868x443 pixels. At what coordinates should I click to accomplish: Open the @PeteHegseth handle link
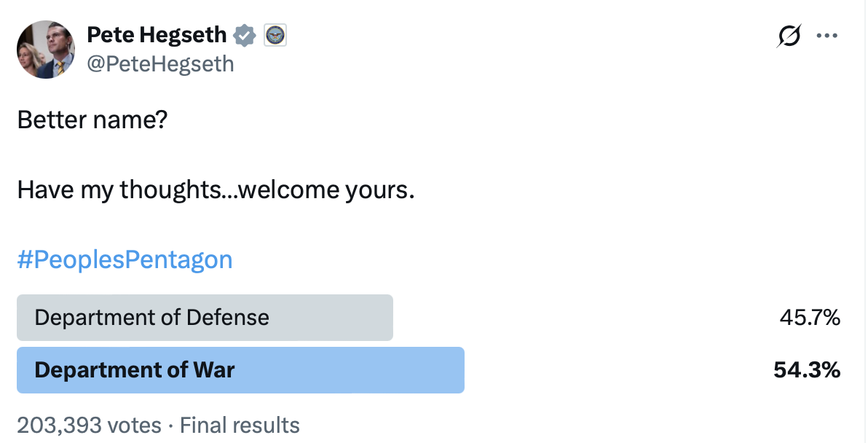point(160,64)
